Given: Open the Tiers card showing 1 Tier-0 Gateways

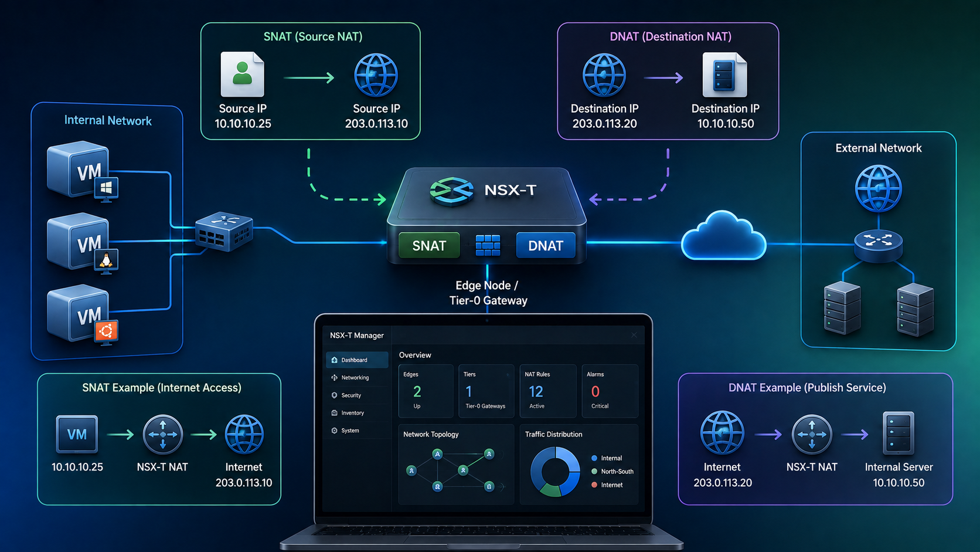Looking at the screenshot, I should [486, 391].
